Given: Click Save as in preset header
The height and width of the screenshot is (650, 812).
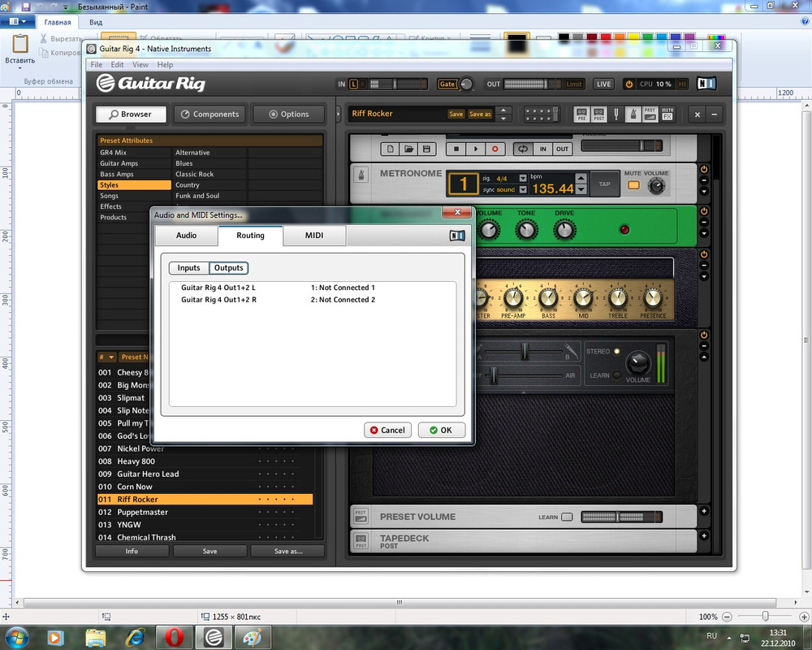Looking at the screenshot, I should [480, 114].
